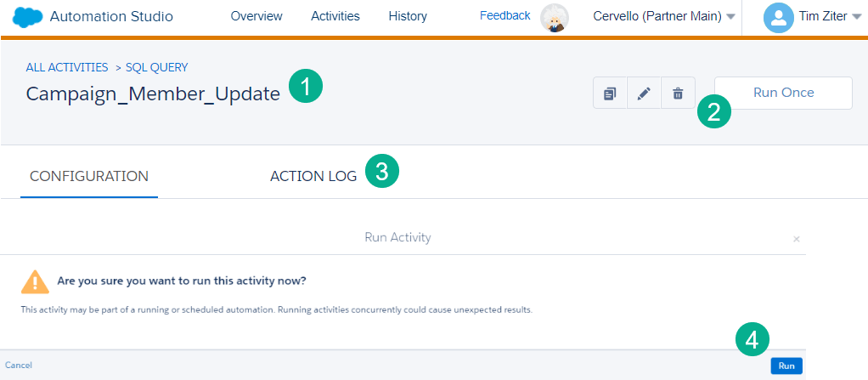Click the Feedback link

click(x=504, y=15)
